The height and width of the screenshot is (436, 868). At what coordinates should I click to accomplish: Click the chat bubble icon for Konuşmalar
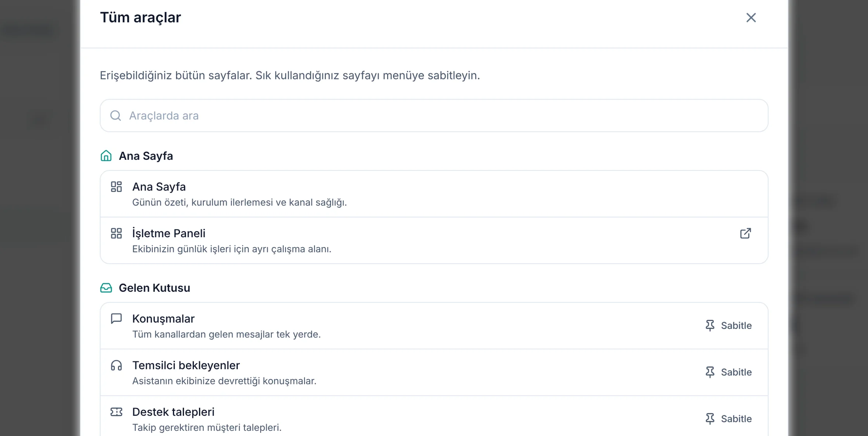[x=116, y=319]
